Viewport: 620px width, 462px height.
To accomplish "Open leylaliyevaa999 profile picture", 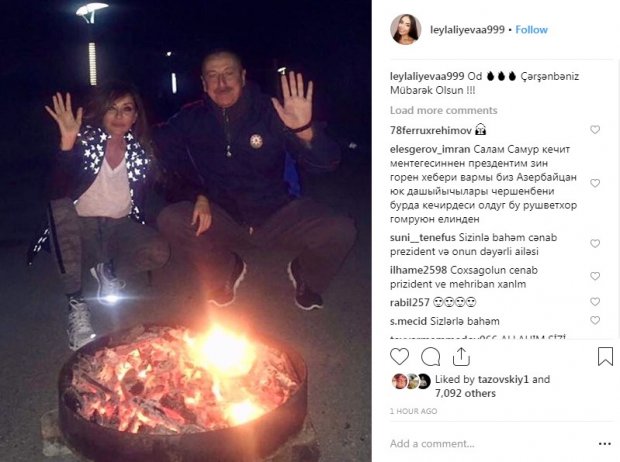I will coord(405,30).
